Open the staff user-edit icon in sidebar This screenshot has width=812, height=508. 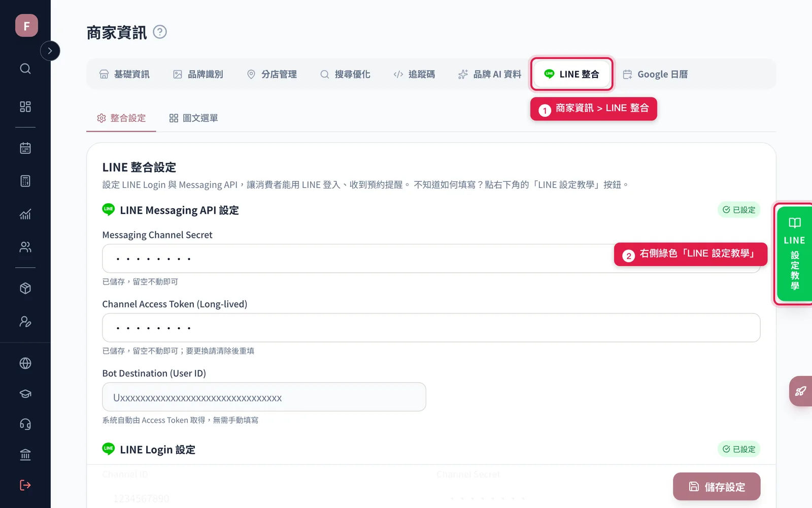pyautogui.click(x=25, y=322)
